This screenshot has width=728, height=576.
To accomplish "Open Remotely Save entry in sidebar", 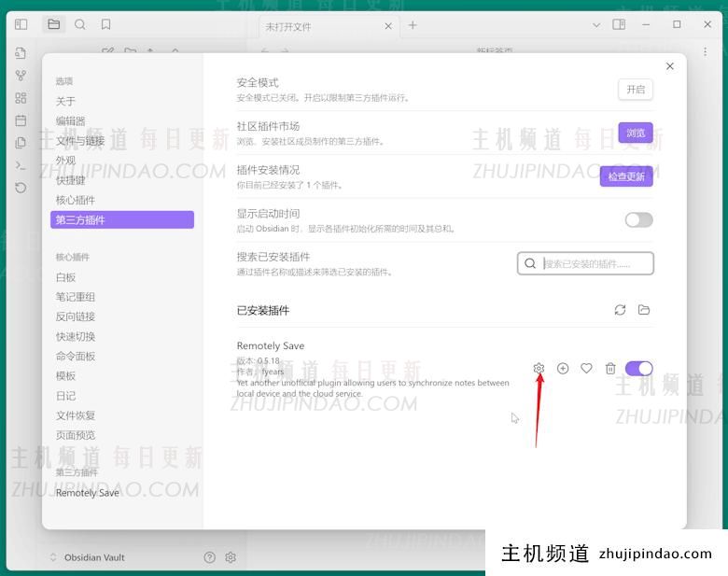I will pos(122,493).
